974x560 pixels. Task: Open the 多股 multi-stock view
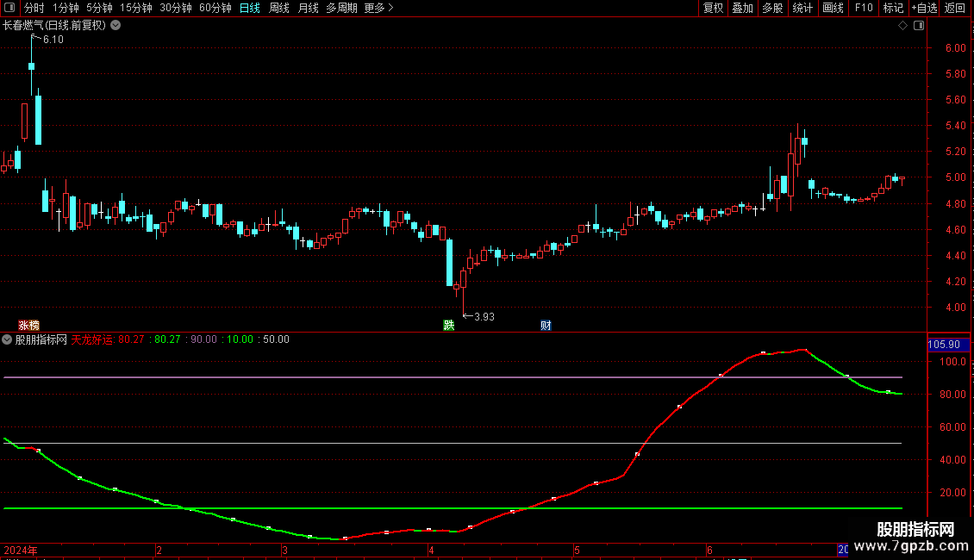coord(772,8)
